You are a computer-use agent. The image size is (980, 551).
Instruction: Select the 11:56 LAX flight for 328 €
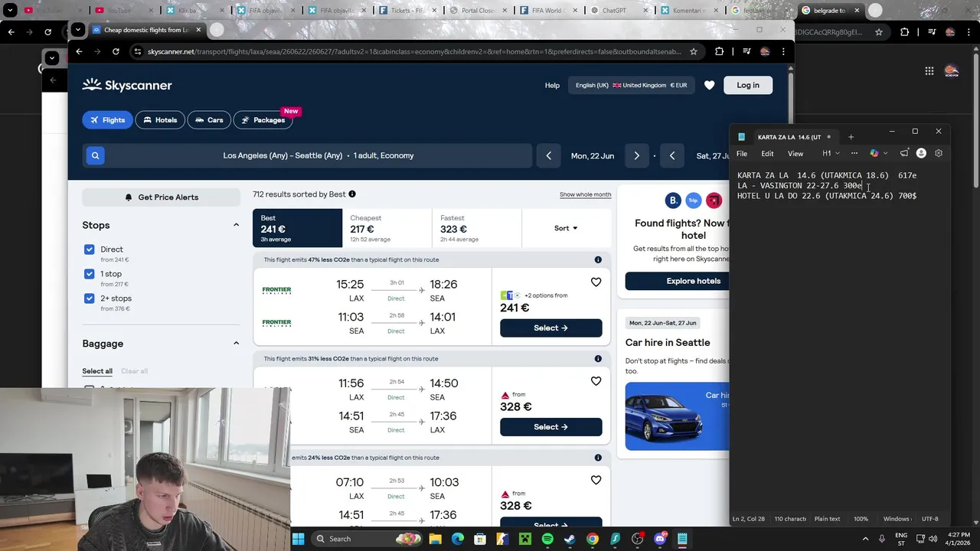[x=550, y=427]
